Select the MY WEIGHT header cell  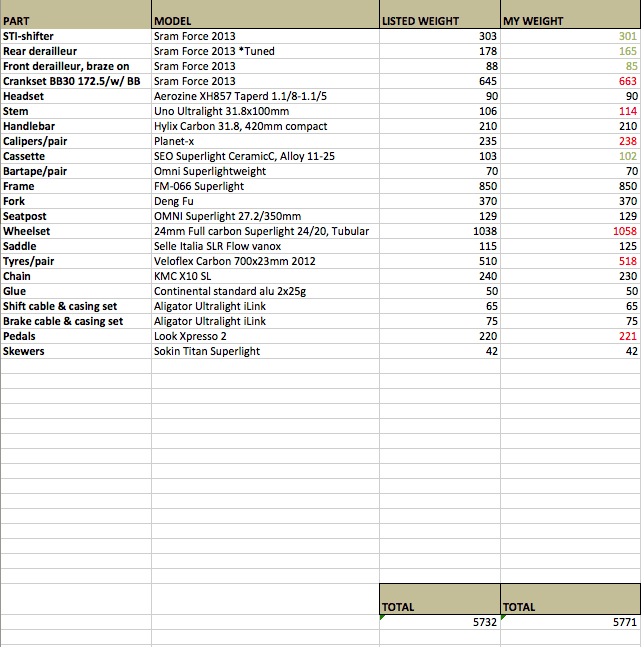(570, 14)
